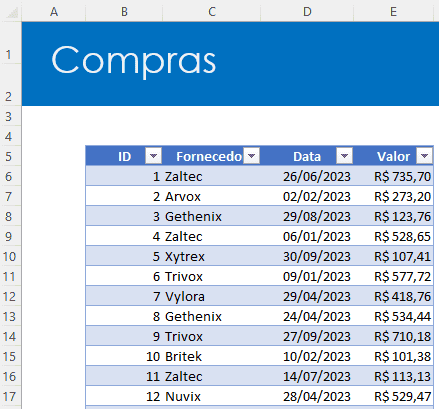Open the Valor column filter dropdown
The height and width of the screenshot is (409, 439).
pos(424,156)
